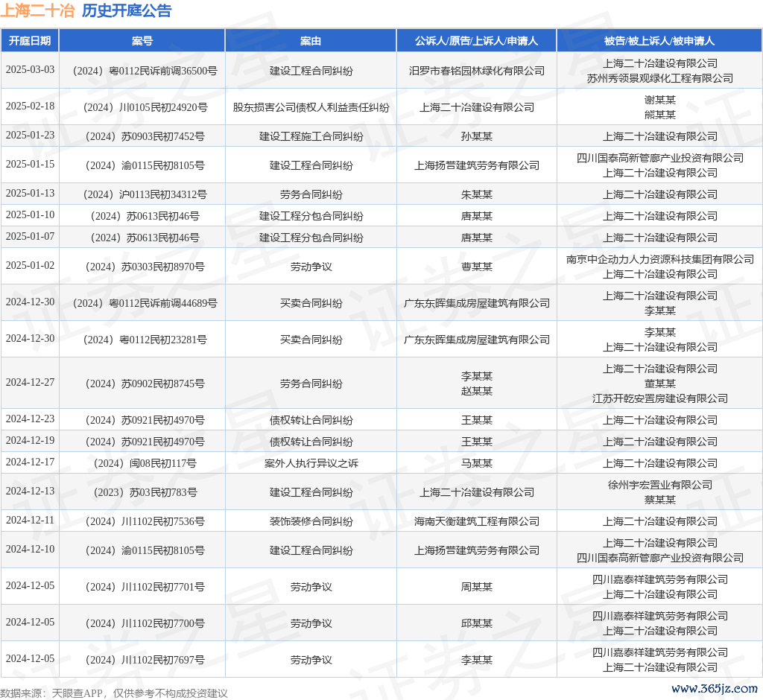Click plaintiff name 孙某某
This screenshot has width=763, height=700.
[x=476, y=137]
